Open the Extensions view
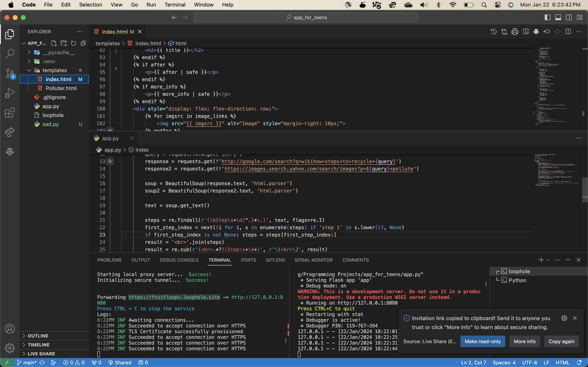588x367 pixels. 10,113
